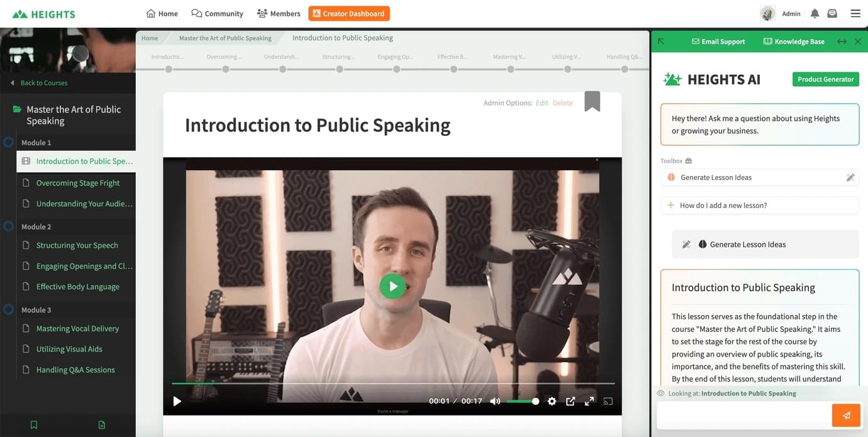Go to the Members page
The image size is (868, 437).
pyautogui.click(x=279, y=13)
